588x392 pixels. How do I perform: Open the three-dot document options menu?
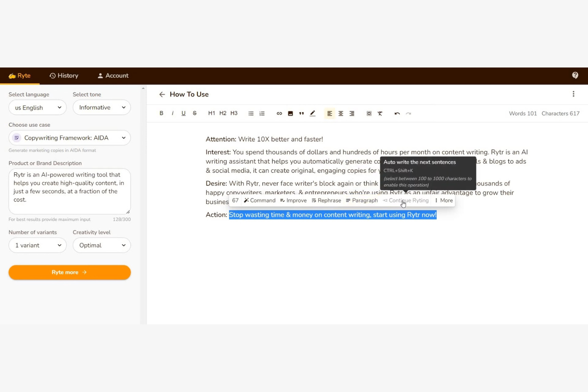(573, 94)
